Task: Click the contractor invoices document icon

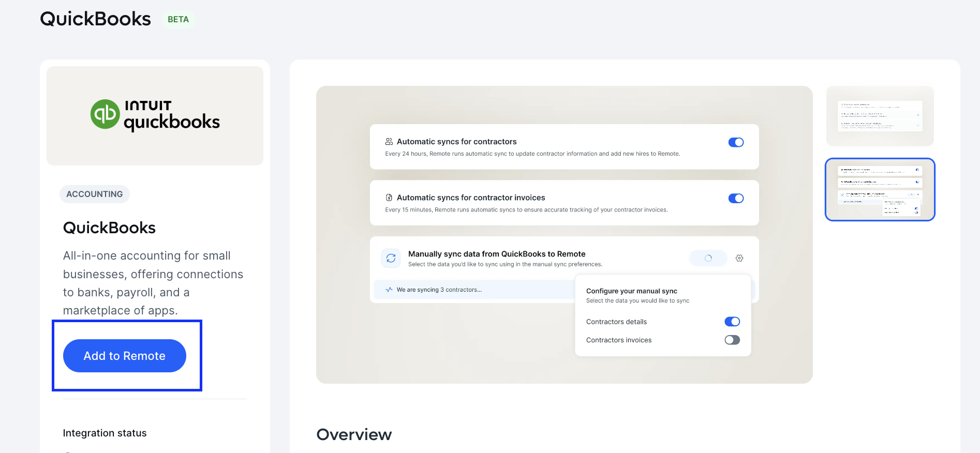Action: [389, 198]
